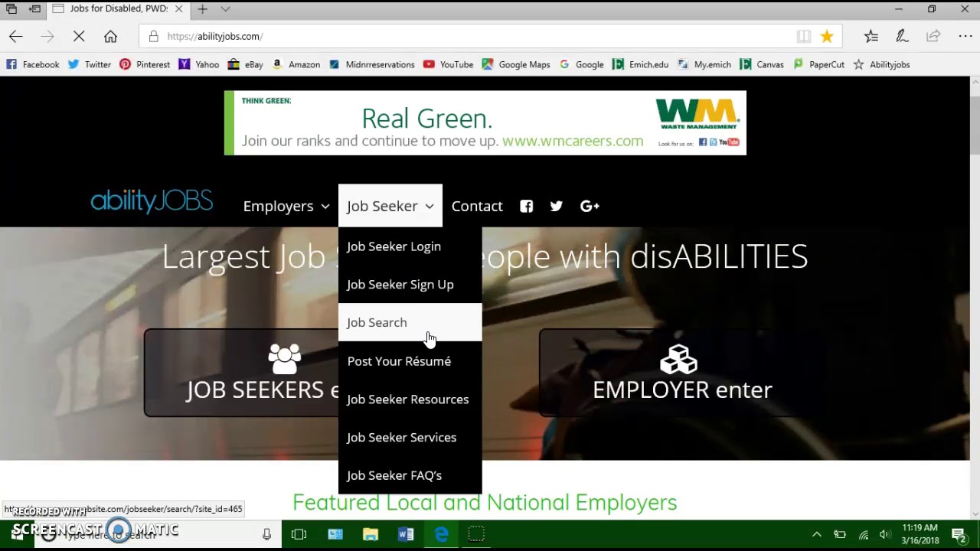This screenshot has height=551, width=980.
Task: Open a new tab with plus button
Action: [202, 9]
